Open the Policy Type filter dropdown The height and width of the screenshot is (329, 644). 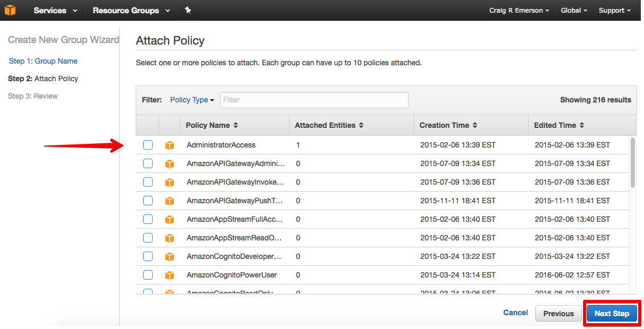click(192, 100)
